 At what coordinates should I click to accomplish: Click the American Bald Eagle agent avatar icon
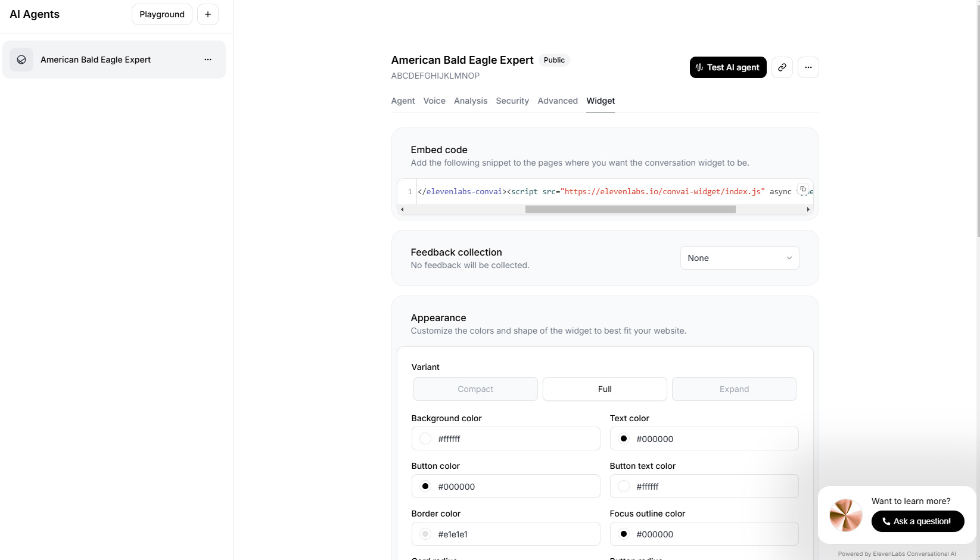[21, 60]
